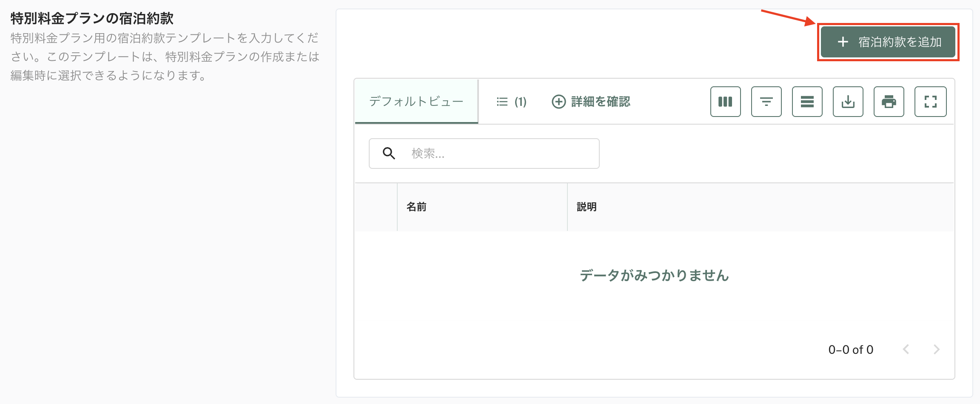This screenshot has height=404, width=980.
Task: Open the views list (1) item
Action: click(x=512, y=102)
